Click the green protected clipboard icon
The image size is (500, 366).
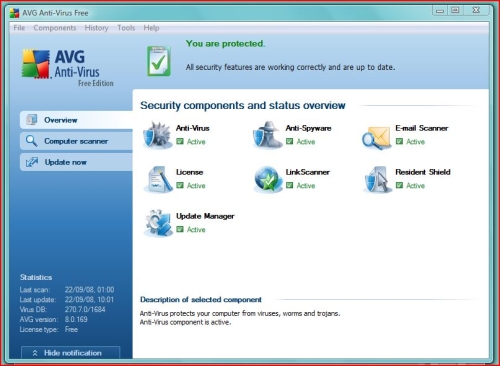pos(159,61)
